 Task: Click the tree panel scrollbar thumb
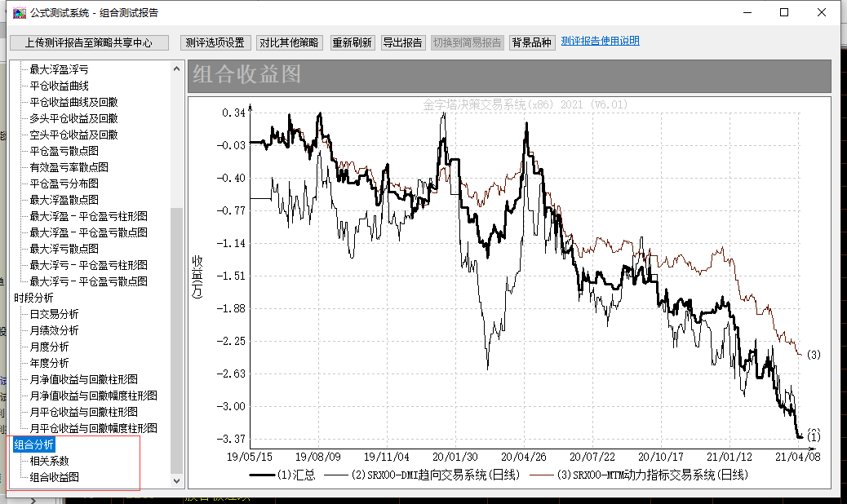pyautogui.click(x=176, y=340)
